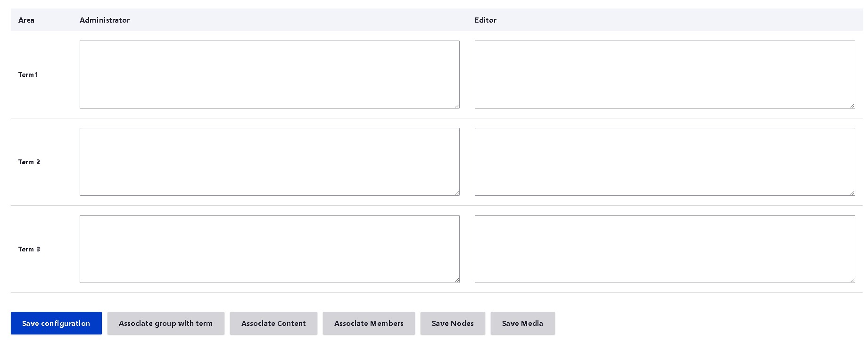Select the Term 3 Administrator text area
Screen dimensions: 868x350
click(x=269, y=249)
